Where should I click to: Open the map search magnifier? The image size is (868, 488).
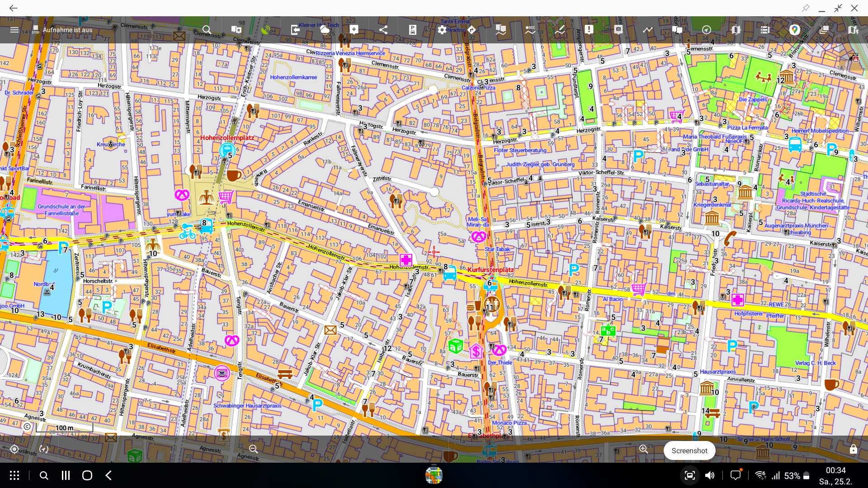(207, 30)
